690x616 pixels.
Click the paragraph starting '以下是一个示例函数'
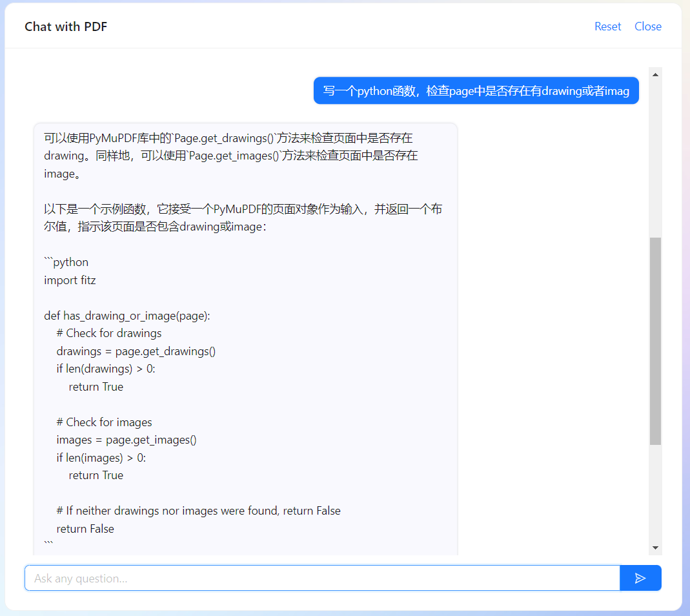click(243, 218)
